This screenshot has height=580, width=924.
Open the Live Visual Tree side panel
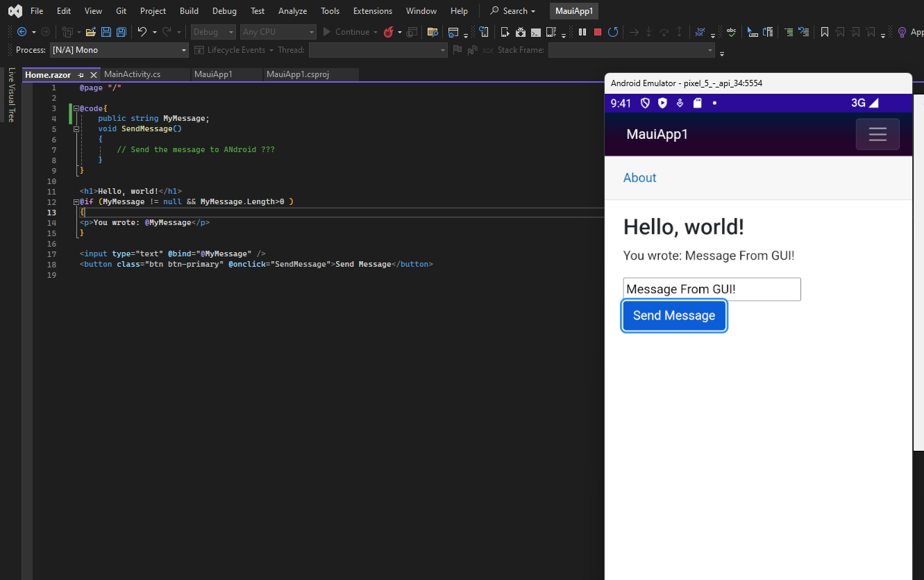pos(11,95)
